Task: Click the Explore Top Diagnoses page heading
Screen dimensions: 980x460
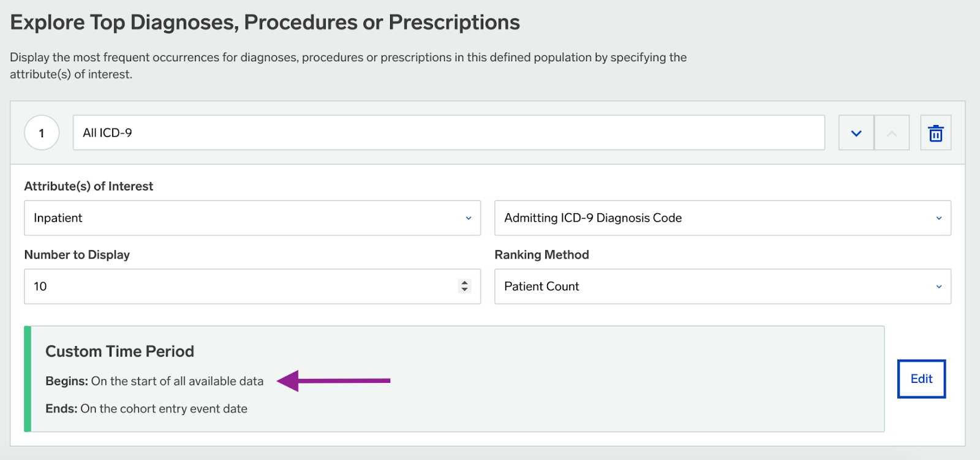Action: tap(265, 23)
